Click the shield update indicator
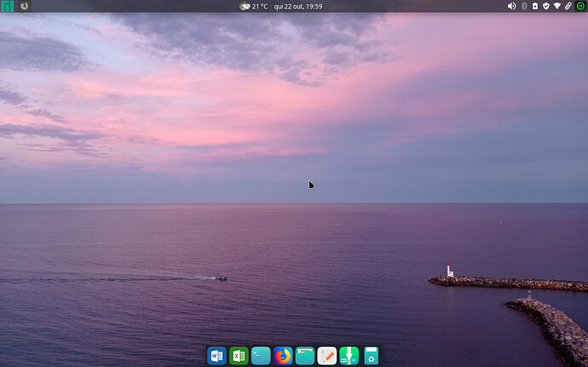 pos(546,6)
